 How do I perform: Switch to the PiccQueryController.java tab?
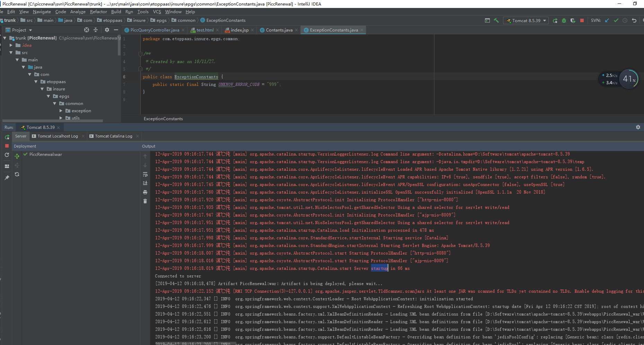155,30
